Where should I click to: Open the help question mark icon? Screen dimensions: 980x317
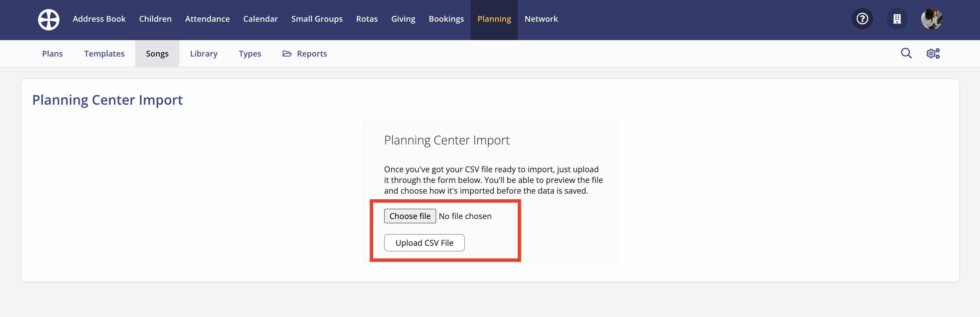coord(862,19)
